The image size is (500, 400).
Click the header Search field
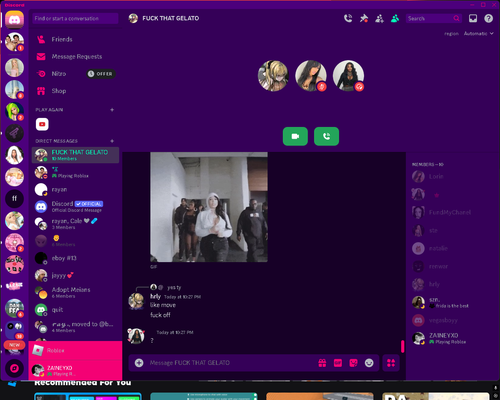click(x=433, y=18)
